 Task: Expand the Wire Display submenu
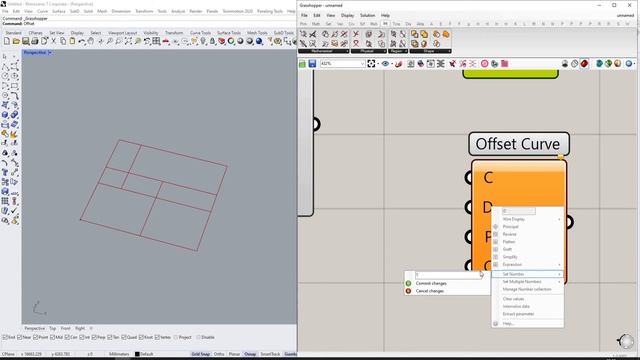pos(527,219)
